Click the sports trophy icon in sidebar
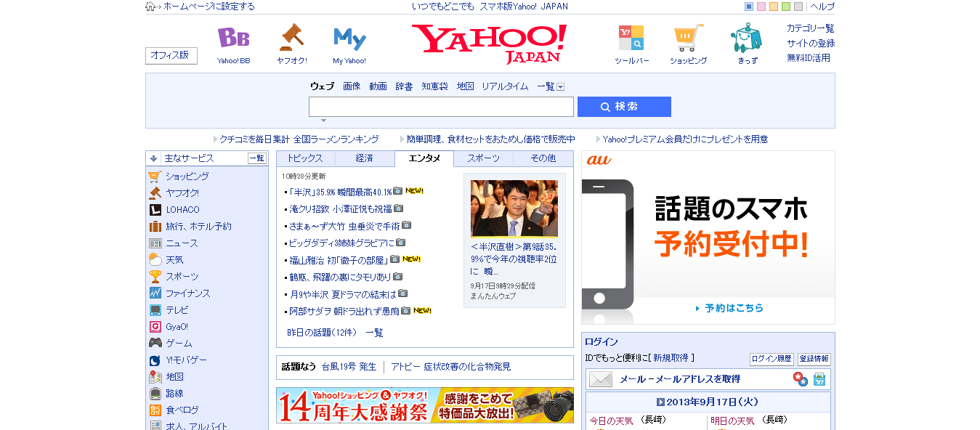Image resolution: width=980 pixels, height=430 pixels. pyautogui.click(x=155, y=277)
